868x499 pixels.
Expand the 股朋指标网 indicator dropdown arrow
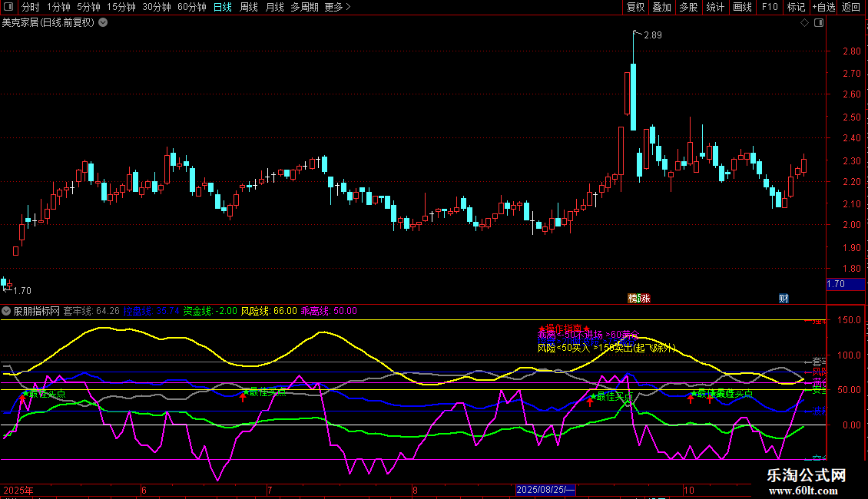pyautogui.click(x=6, y=311)
